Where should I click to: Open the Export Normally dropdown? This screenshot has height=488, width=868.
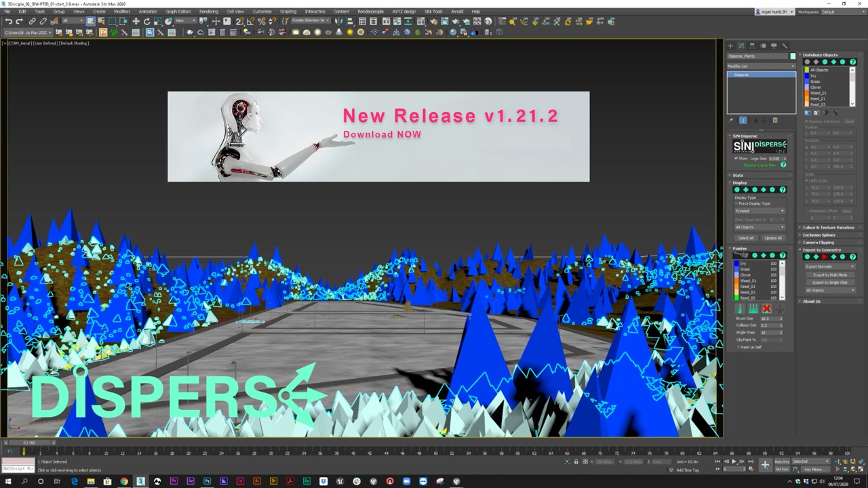(830, 266)
